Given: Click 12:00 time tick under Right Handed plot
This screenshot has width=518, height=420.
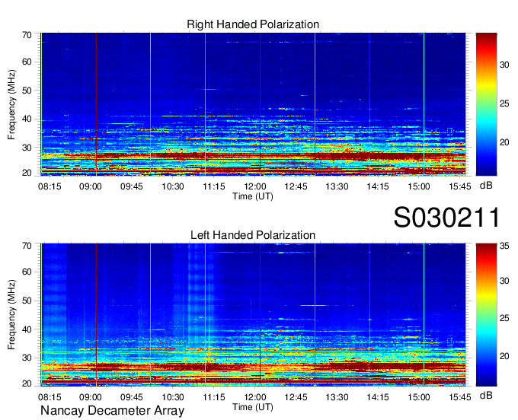Looking at the screenshot, I should (x=254, y=186).
